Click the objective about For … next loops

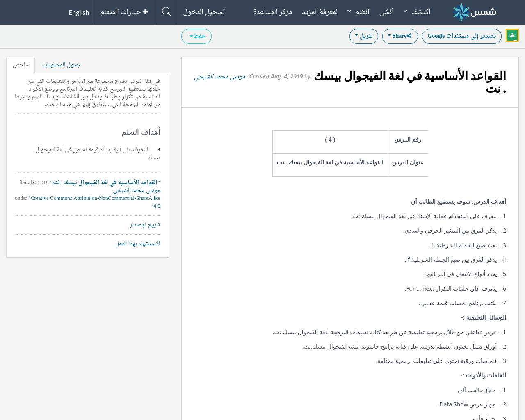click(451, 289)
